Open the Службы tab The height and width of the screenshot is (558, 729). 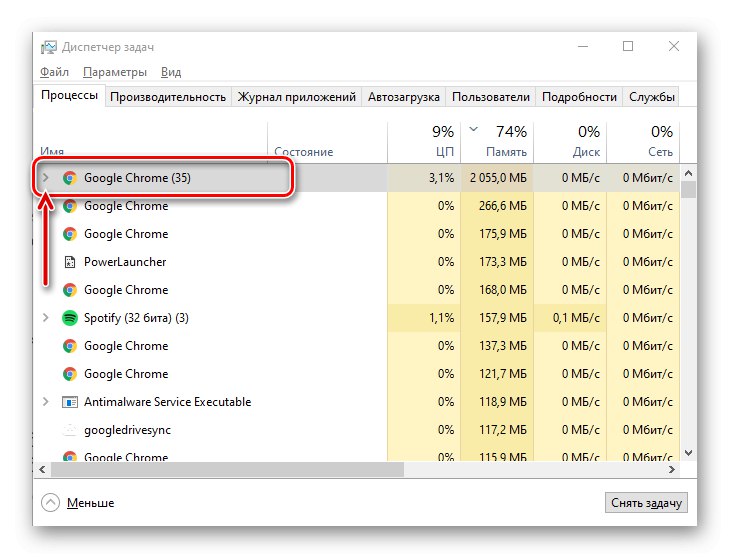click(651, 97)
